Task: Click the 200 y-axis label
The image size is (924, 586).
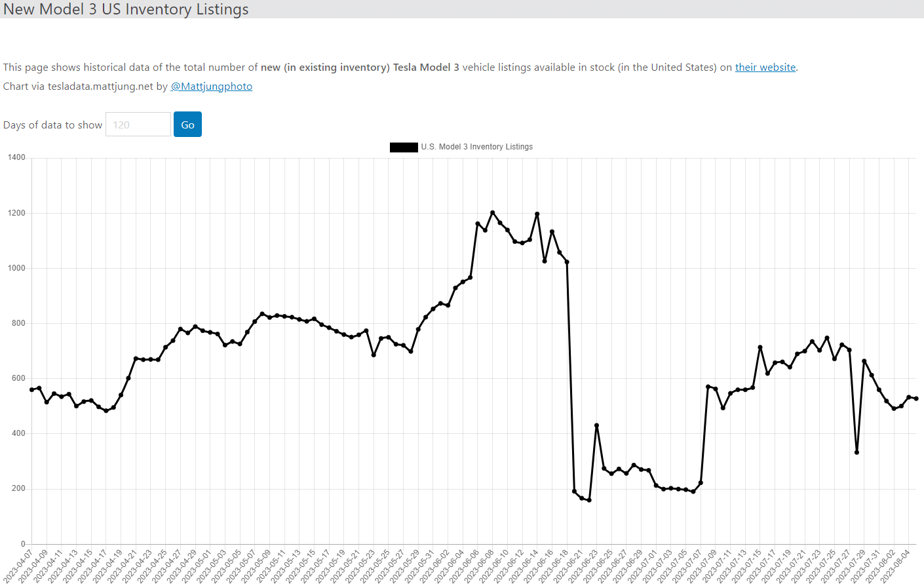Action: pos(19,488)
